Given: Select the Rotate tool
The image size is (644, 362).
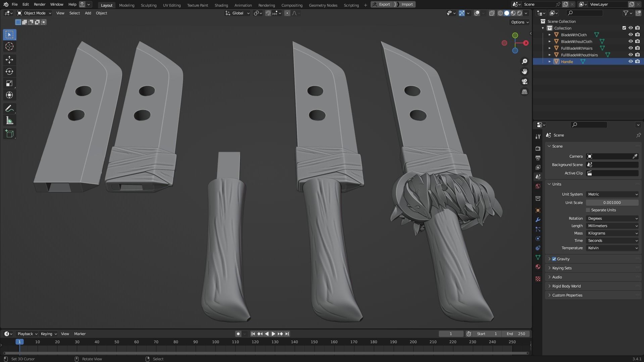Looking at the screenshot, I should point(9,71).
